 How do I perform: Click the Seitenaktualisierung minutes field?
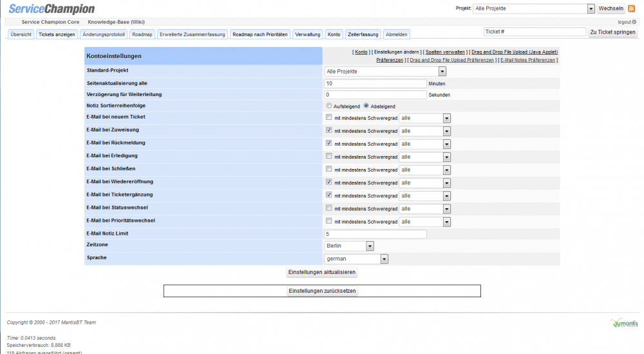(x=375, y=83)
